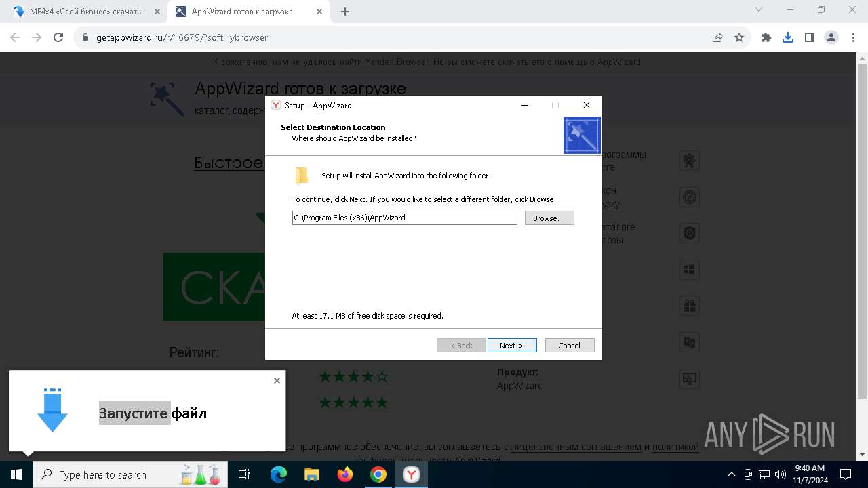
Task: Click the blue download arrow in the popup
Action: tap(52, 410)
